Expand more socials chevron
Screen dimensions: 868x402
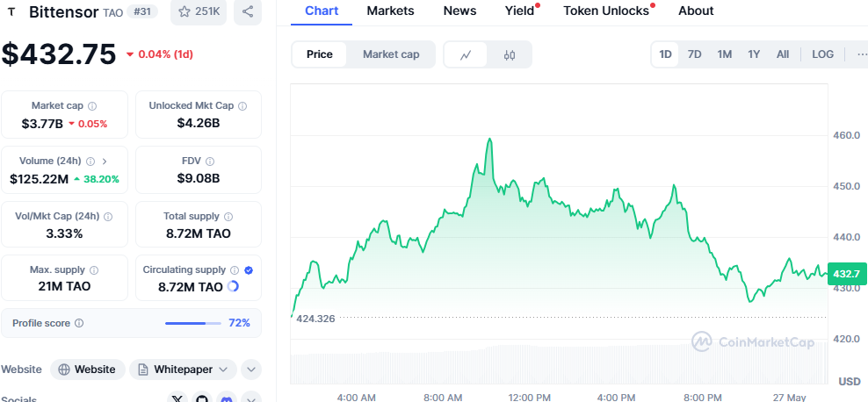pos(250,398)
